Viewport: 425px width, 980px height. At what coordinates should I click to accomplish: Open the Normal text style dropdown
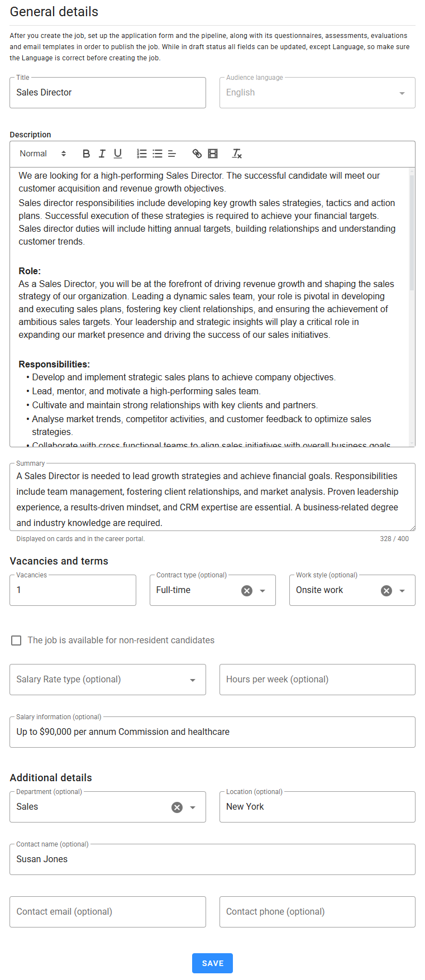[x=43, y=154]
